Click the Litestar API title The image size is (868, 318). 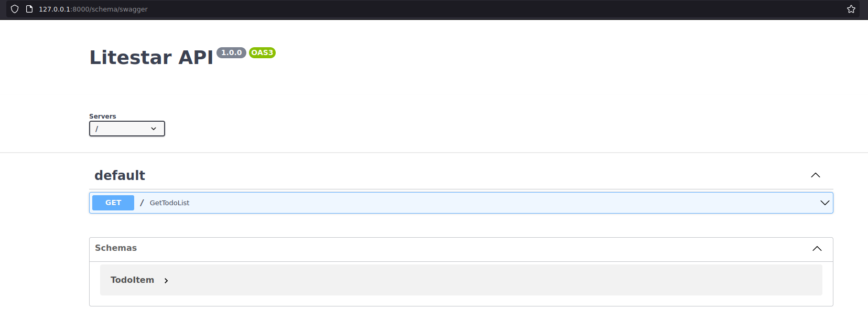click(151, 57)
